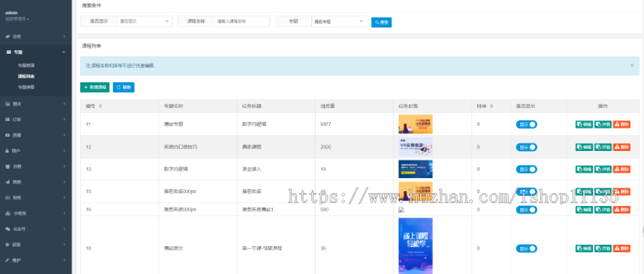Click the 黄金猎人 task title cell
The width and height of the screenshot is (644, 274).
tap(251, 169)
